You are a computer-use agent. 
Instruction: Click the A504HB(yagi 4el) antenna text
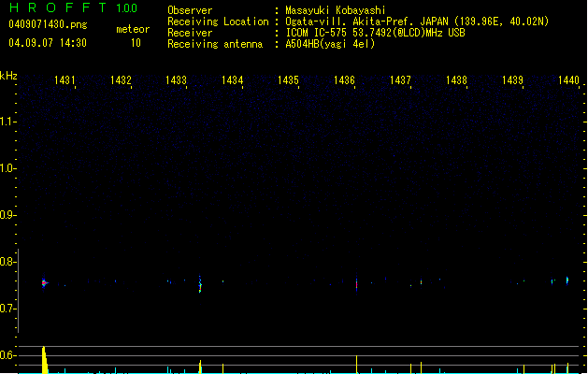tap(330, 44)
